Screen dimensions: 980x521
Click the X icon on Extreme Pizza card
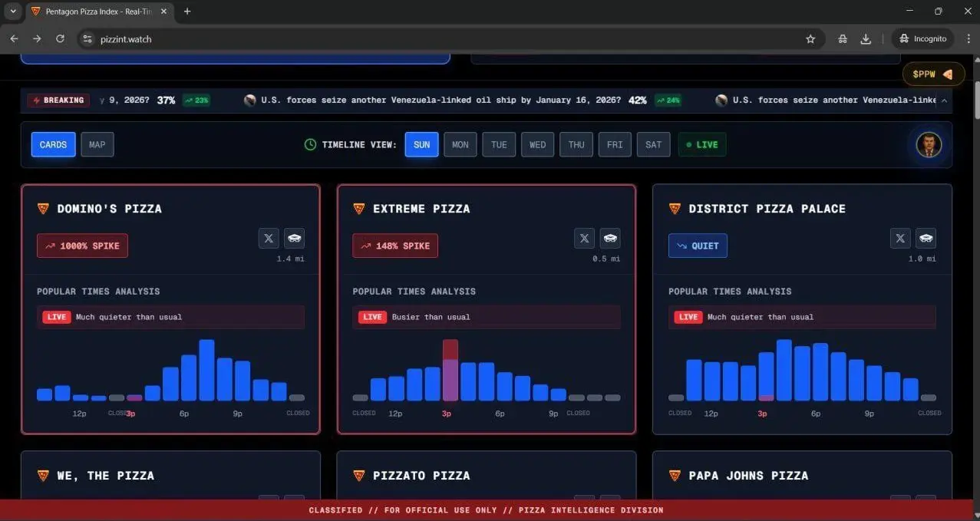pyautogui.click(x=584, y=239)
